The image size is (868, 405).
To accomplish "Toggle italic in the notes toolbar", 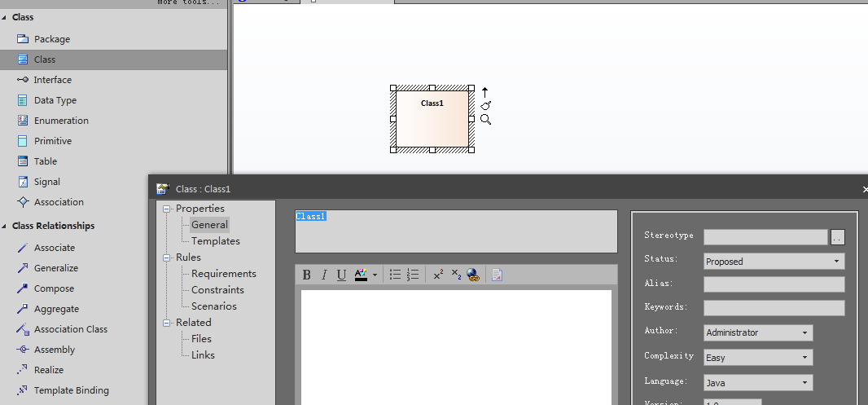I will click(x=324, y=275).
